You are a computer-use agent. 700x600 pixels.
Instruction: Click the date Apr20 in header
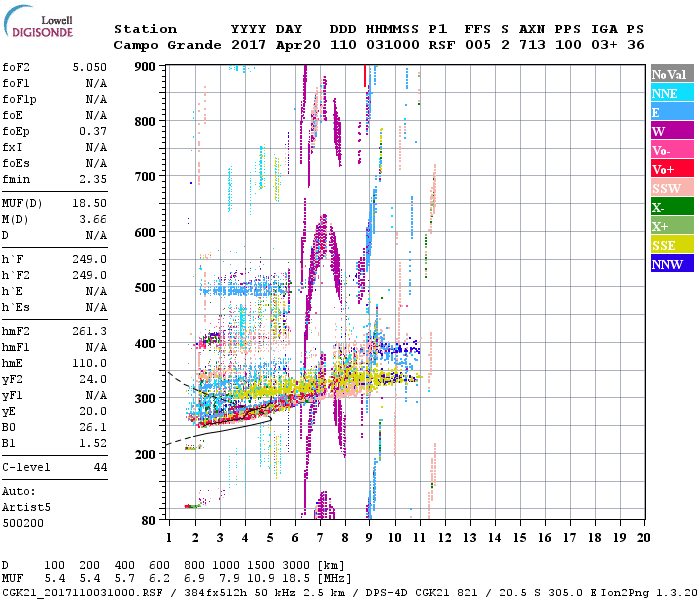tap(298, 45)
